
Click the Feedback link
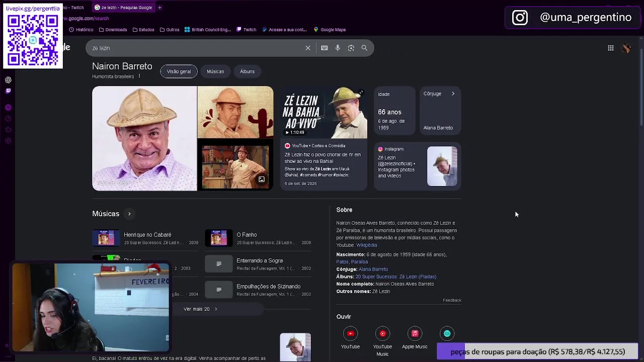(x=452, y=300)
